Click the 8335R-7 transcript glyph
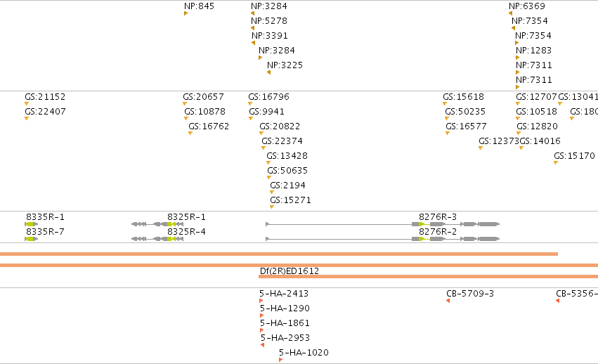Viewport: 598px width, 364px height. [x=32, y=239]
